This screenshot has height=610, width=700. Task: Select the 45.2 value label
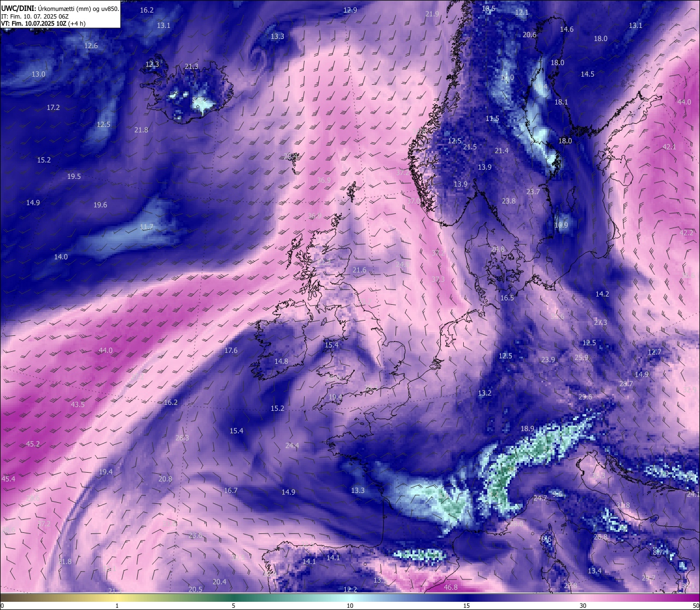pos(33,444)
